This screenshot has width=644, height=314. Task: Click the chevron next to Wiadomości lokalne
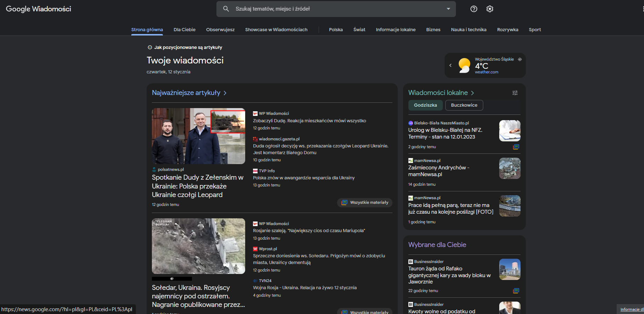(x=472, y=93)
